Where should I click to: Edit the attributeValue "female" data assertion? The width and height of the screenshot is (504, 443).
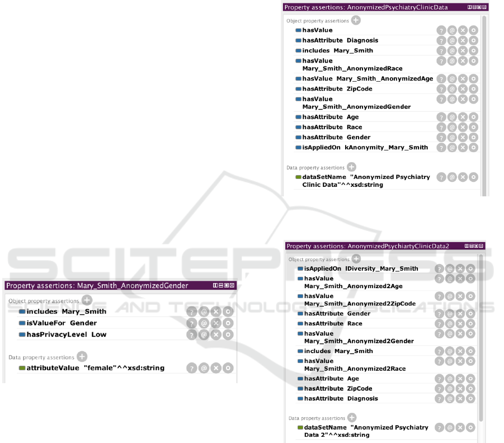click(x=227, y=368)
